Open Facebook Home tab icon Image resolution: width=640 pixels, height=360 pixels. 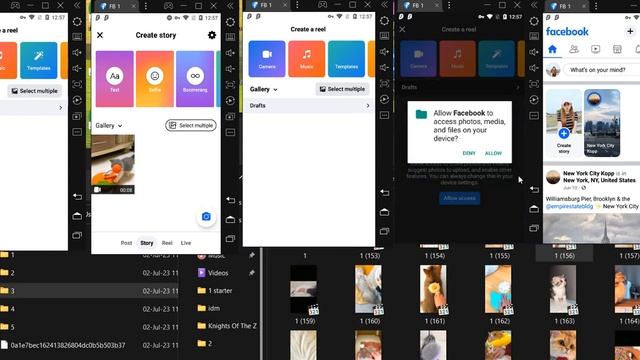(x=552, y=49)
